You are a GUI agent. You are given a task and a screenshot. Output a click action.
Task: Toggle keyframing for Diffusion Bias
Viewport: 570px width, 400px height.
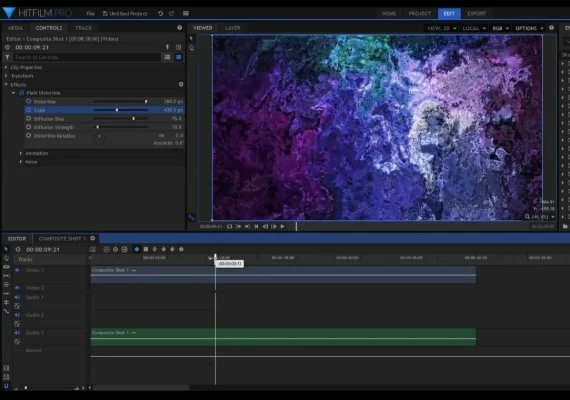point(28,119)
